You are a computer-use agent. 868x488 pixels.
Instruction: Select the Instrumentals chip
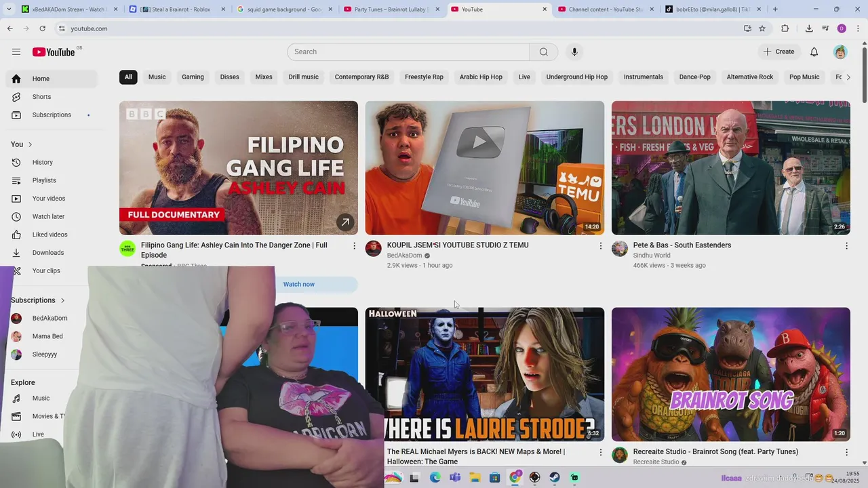[x=644, y=77]
